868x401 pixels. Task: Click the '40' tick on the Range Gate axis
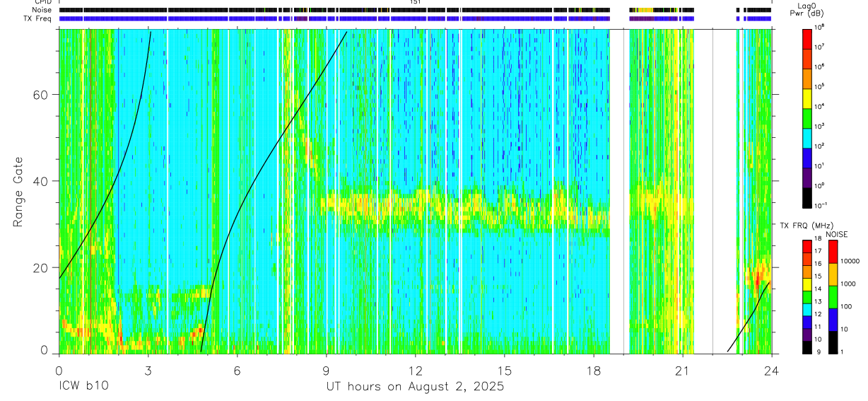pos(42,181)
